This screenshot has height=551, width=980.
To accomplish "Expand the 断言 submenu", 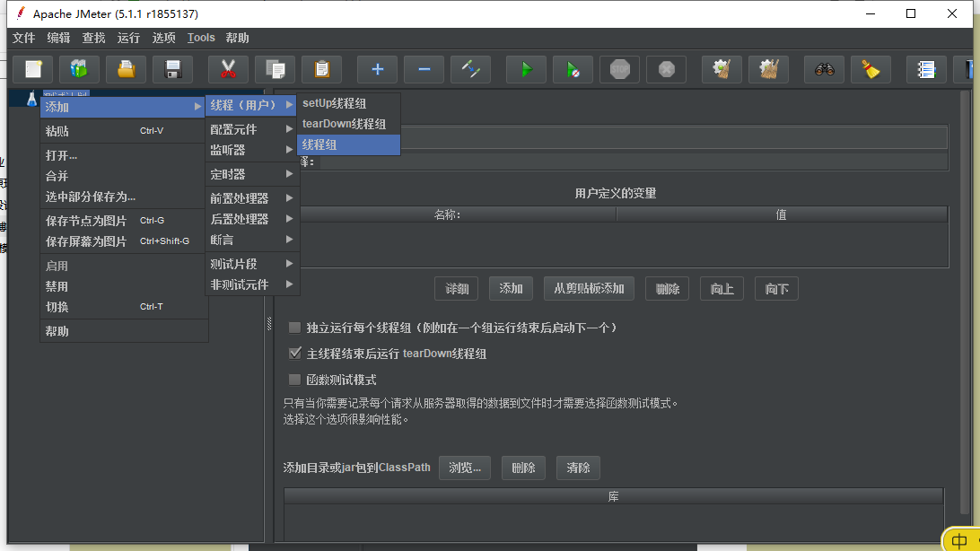I will pos(251,240).
